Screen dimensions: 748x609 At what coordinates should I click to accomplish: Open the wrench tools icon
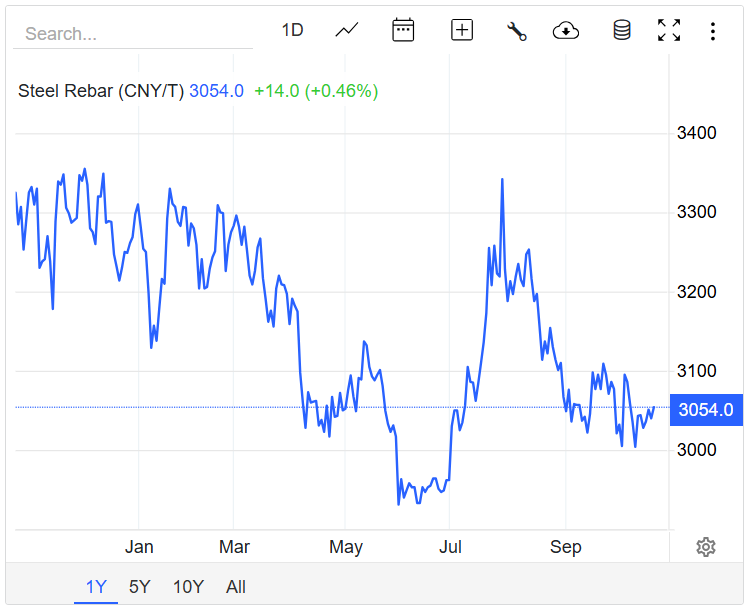point(516,31)
